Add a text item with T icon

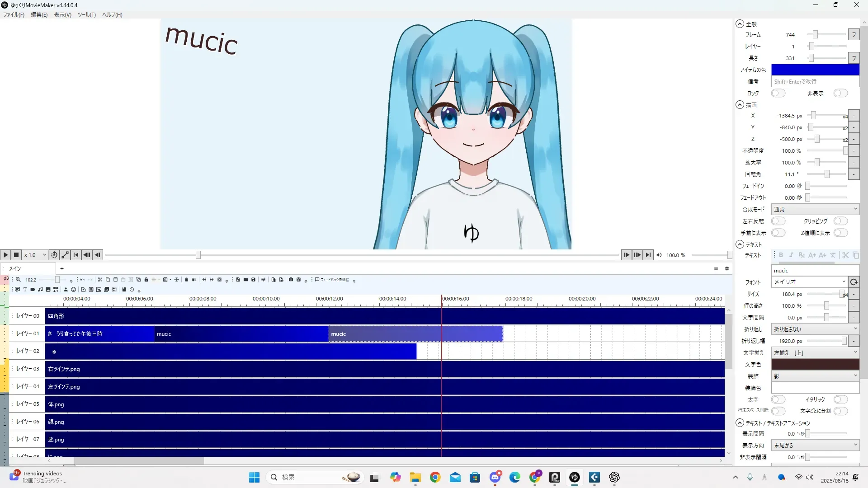pyautogui.click(x=25, y=290)
